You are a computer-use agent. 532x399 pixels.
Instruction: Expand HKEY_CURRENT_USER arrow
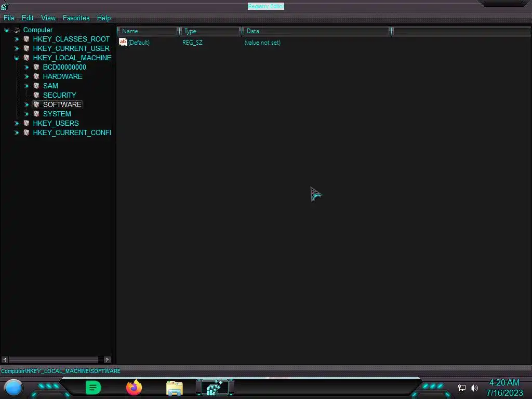tap(16, 49)
